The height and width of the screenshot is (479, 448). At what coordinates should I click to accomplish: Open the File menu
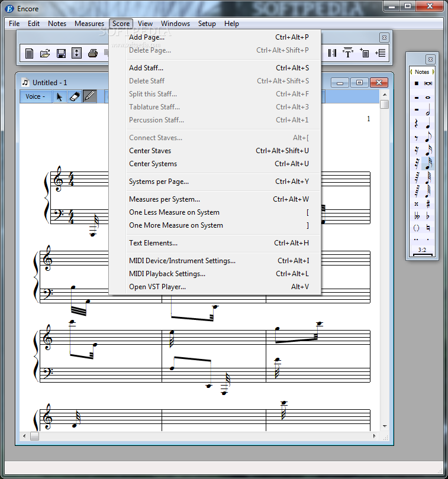[14, 24]
